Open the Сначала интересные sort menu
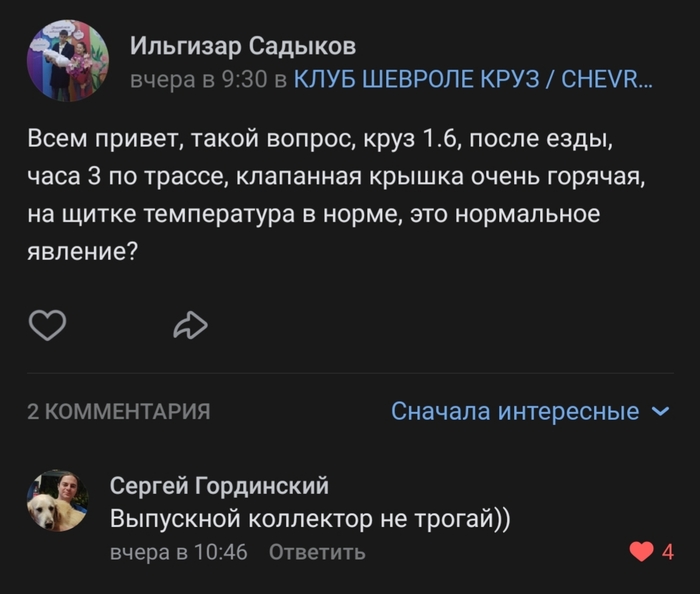The height and width of the screenshot is (594, 700). (x=515, y=411)
